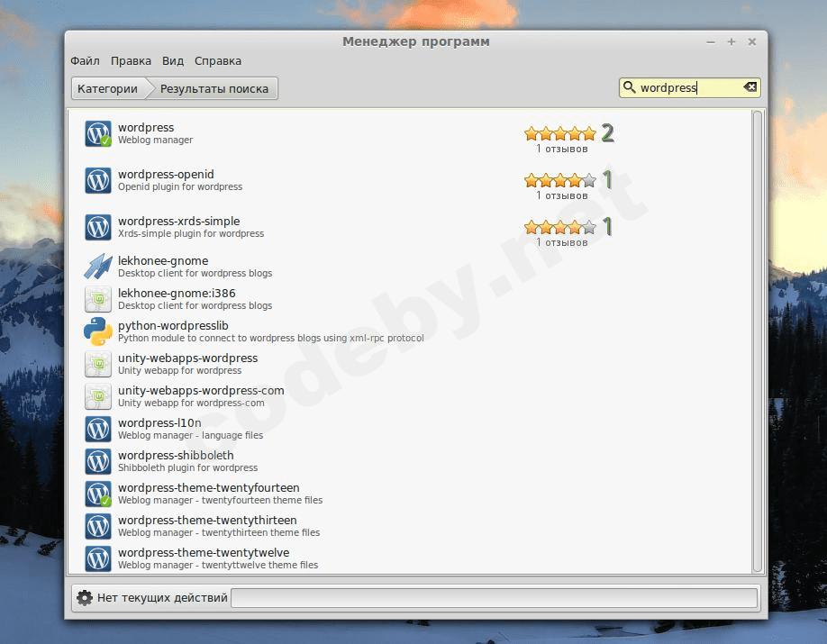
Task: Click the review count under wordpress rating
Action: click(562, 150)
